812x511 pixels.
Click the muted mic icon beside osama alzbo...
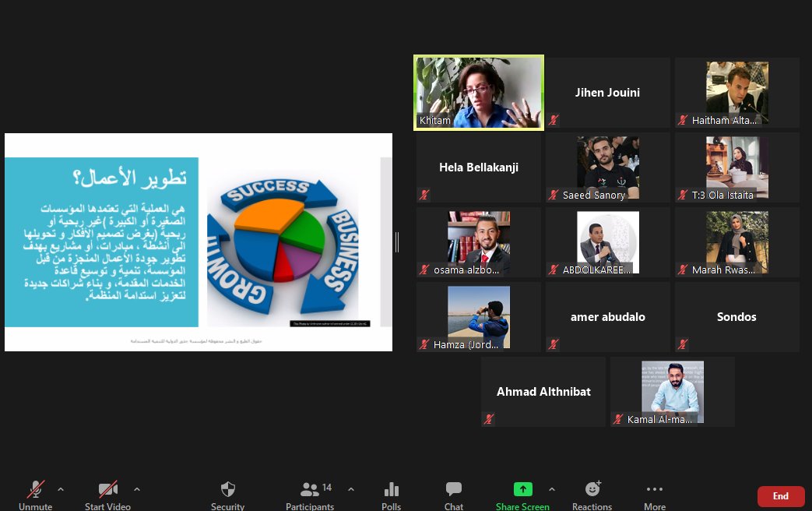click(424, 270)
